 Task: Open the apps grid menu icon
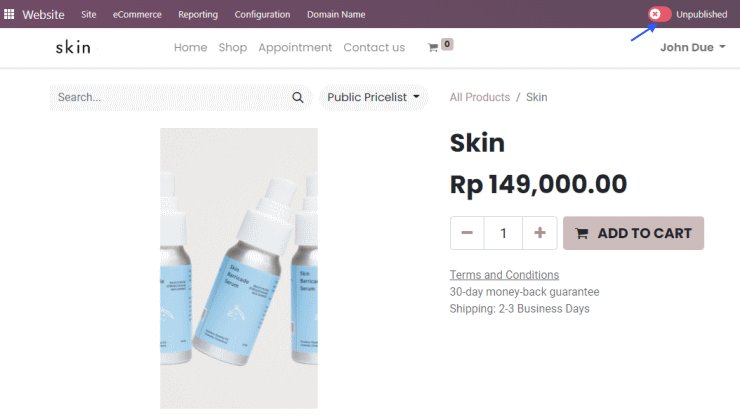(9, 14)
